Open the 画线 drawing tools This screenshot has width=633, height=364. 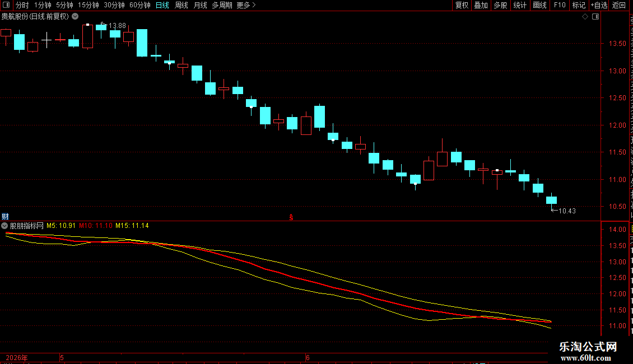539,5
